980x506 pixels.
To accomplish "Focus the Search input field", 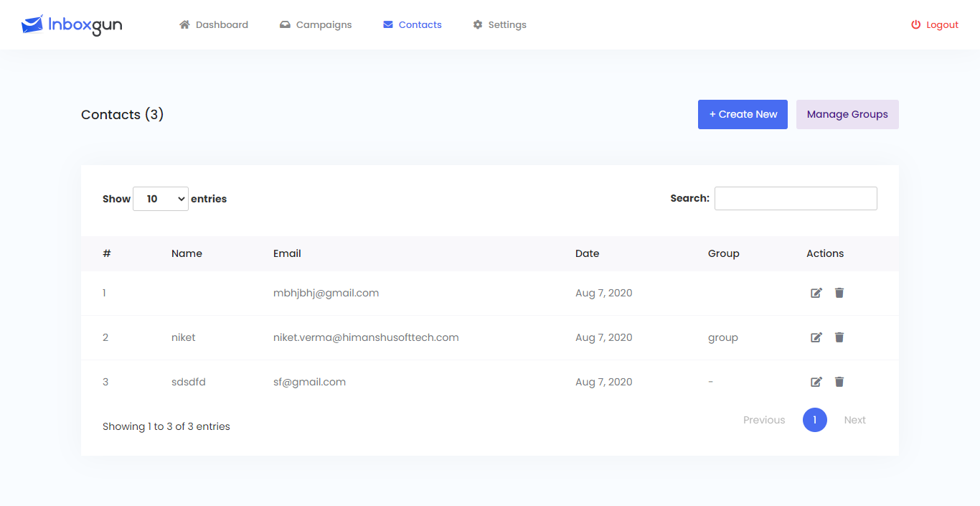I will tap(796, 198).
